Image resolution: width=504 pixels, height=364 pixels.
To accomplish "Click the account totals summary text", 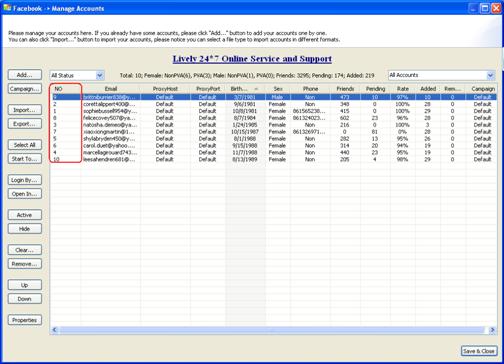I will pos(247,76).
